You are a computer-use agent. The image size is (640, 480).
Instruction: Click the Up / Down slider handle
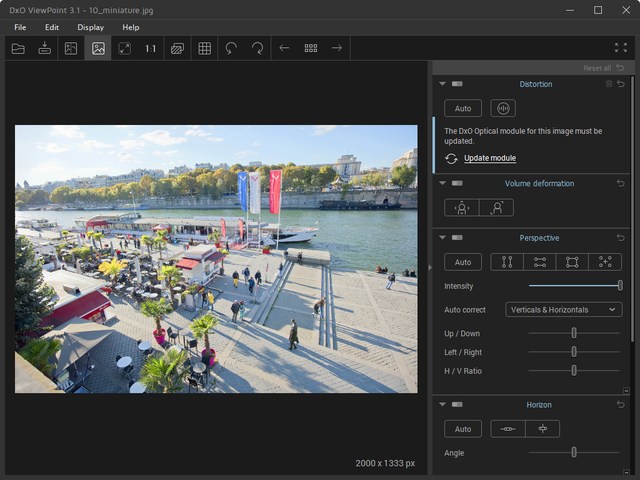(x=574, y=333)
